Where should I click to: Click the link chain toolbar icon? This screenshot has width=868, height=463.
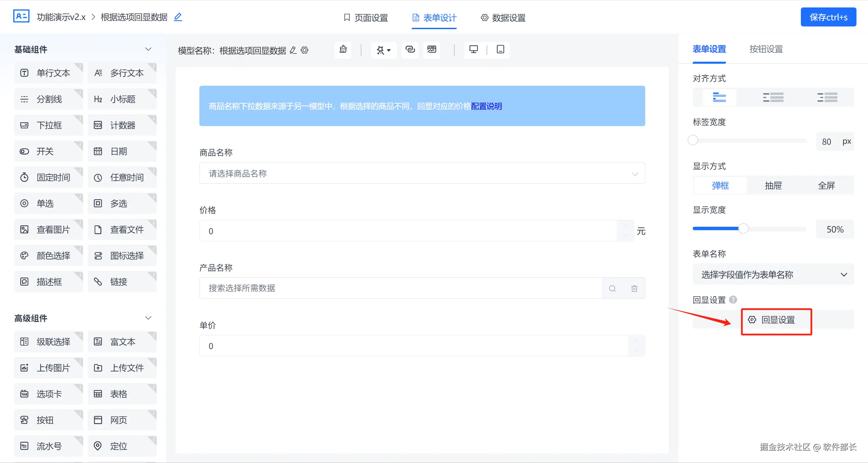pos(410,49)
